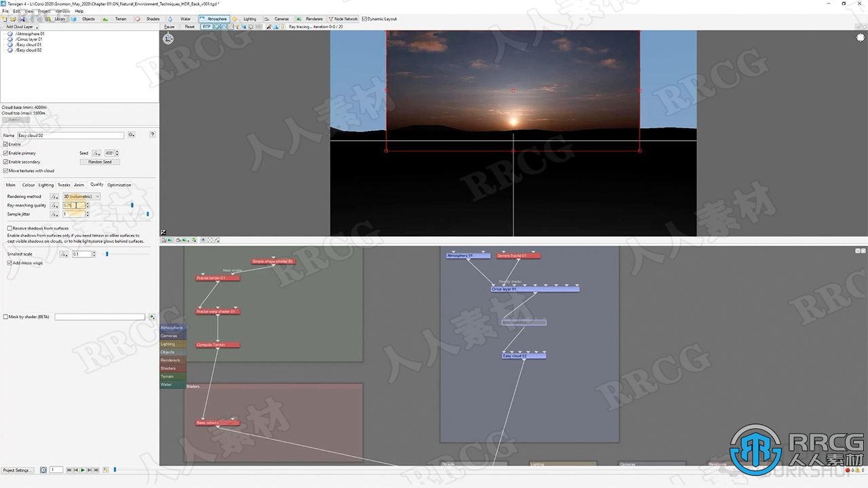
Task: Click in the cloud Name field
Action: (71, 136)
